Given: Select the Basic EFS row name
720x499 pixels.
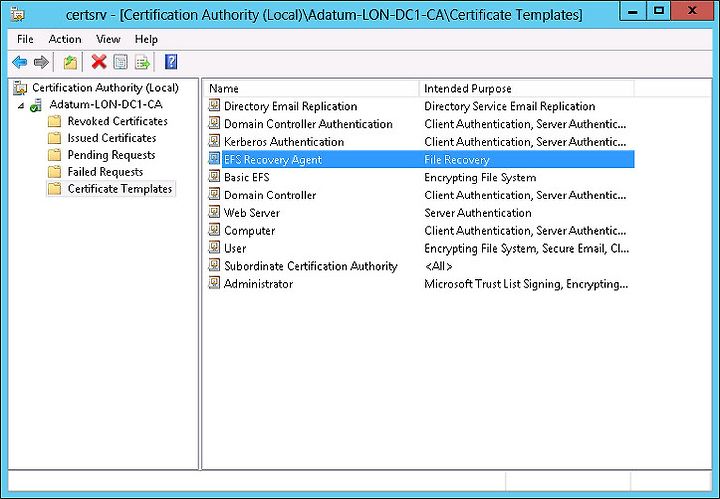Looking at the screenshot, I should (x=247, y=178).
